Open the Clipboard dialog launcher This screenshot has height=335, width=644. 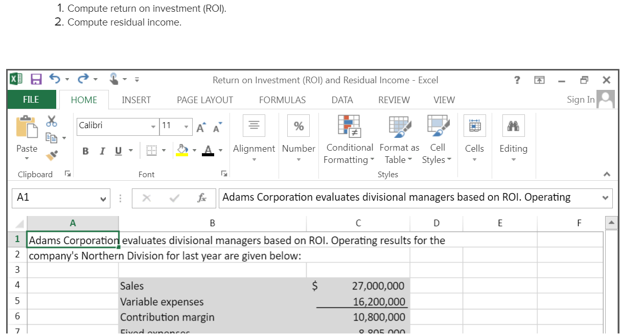click(x=67, y=174)
